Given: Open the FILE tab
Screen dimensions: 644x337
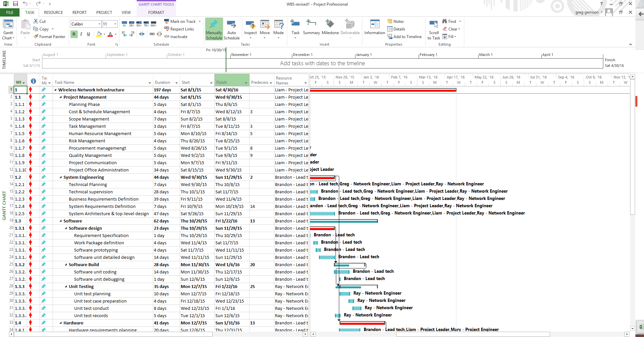Looking at the screenshot, I should click(x=10, y=13).
